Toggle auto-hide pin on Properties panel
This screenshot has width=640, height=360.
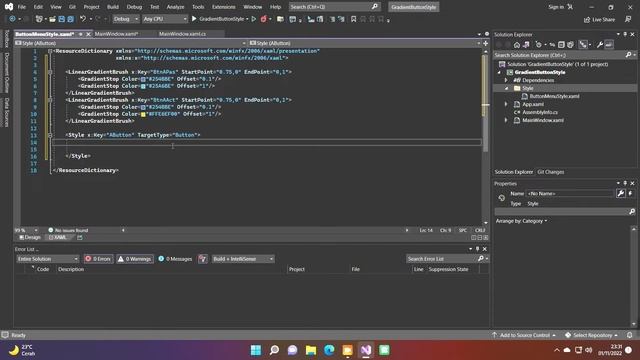tap(625, 183)
